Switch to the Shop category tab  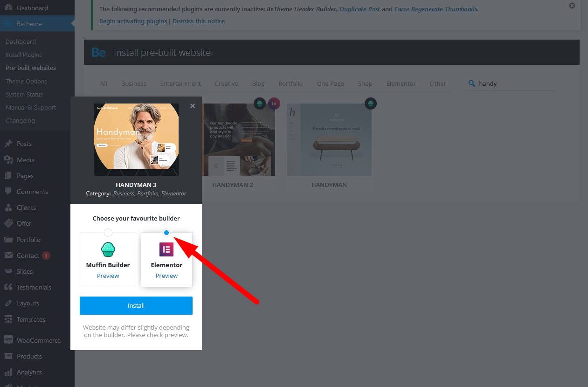click(365, 83)
